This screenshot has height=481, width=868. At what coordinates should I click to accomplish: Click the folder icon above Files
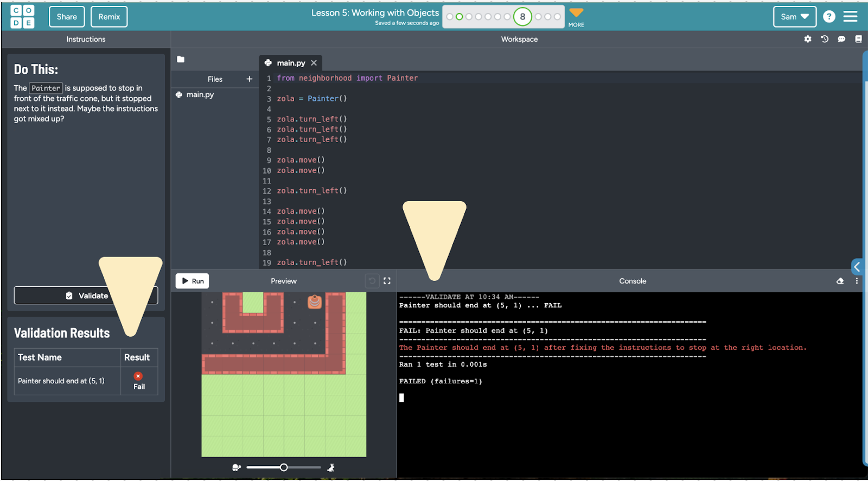(181, 59)
